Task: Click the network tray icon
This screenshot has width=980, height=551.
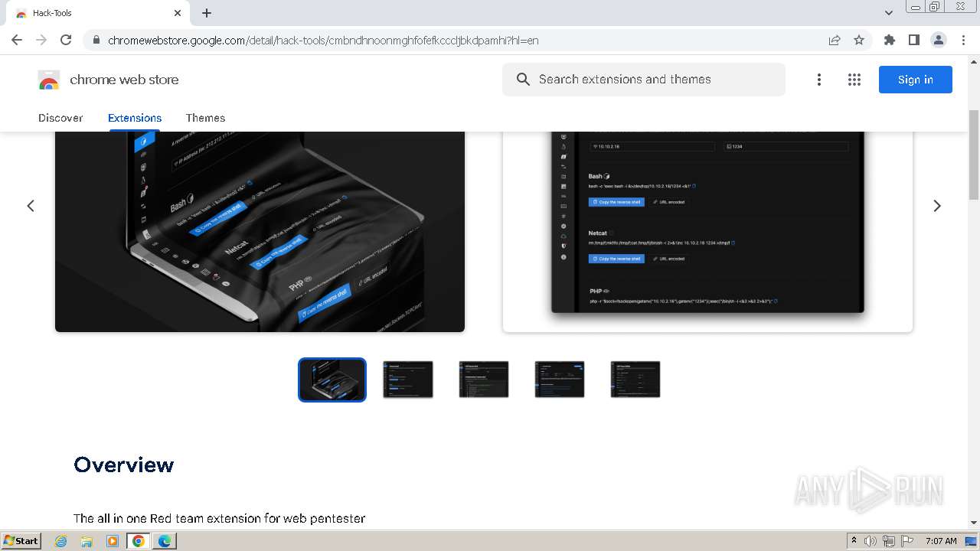Action: [889, 541]
